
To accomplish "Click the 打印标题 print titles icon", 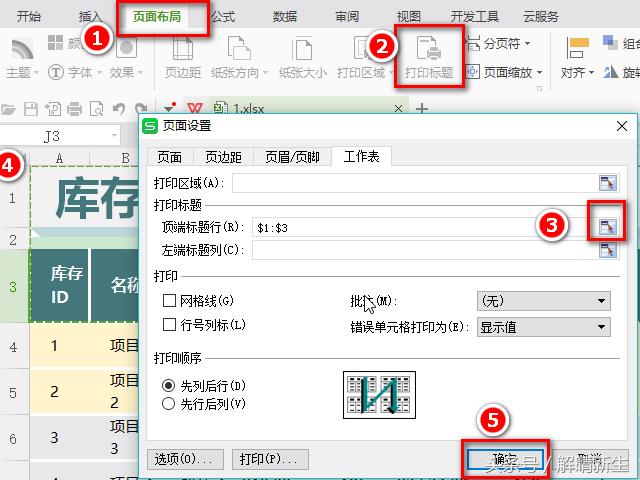I will (x=429, y=57).
